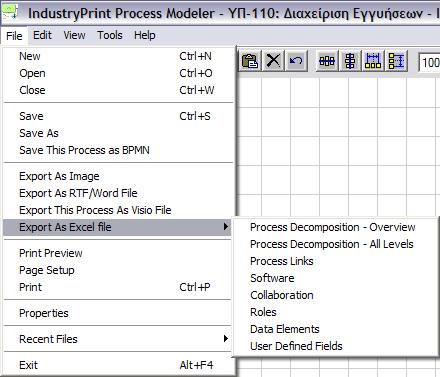Select Save in the File menu
Image resolution: width=440 pixels, height=377 pixels.
[117, 116]
